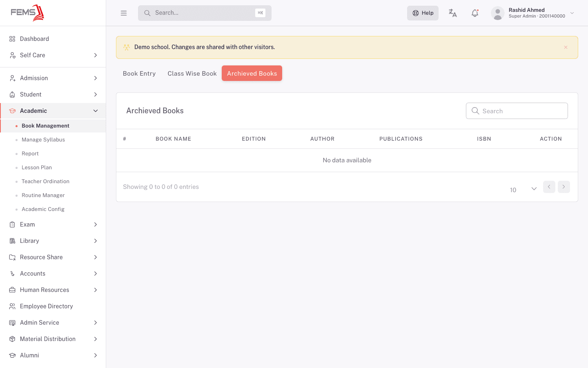
Task: Expand the Library menu chevron
Action: click(96, 241)
